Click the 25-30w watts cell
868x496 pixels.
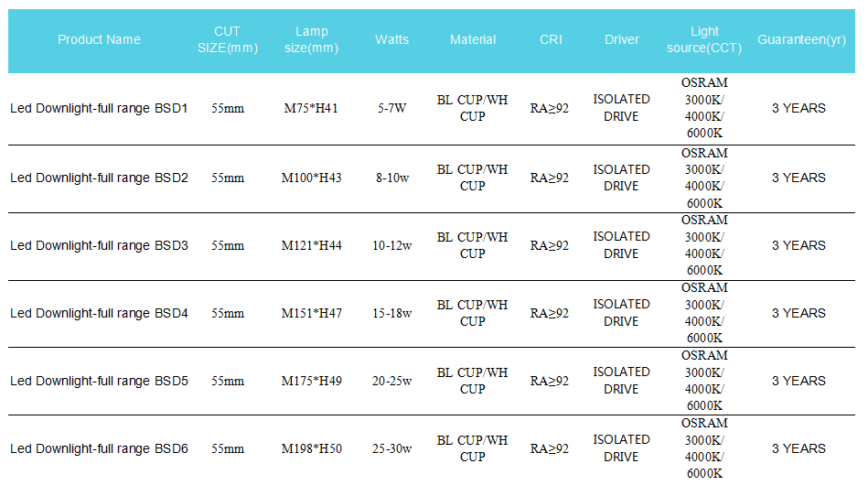(392, 449)
